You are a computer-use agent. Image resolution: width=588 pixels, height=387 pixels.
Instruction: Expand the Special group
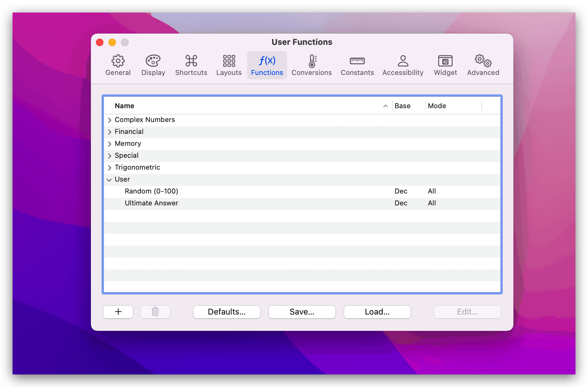tap(109, 156)
